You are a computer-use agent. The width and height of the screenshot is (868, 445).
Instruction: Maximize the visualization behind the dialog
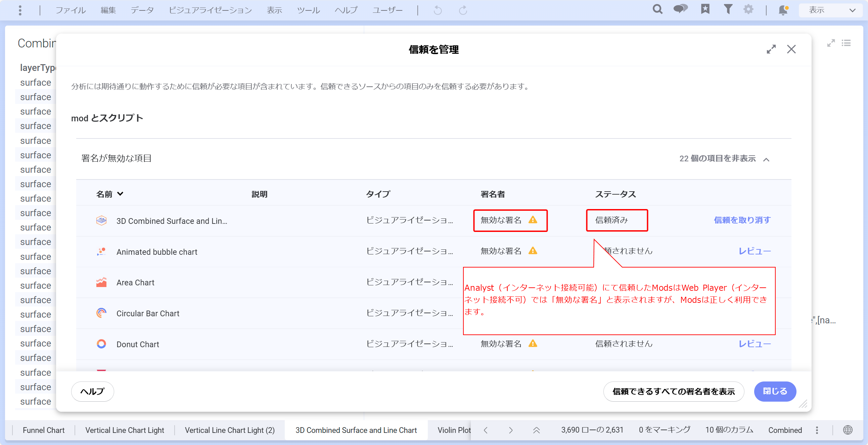pos(831,43)
